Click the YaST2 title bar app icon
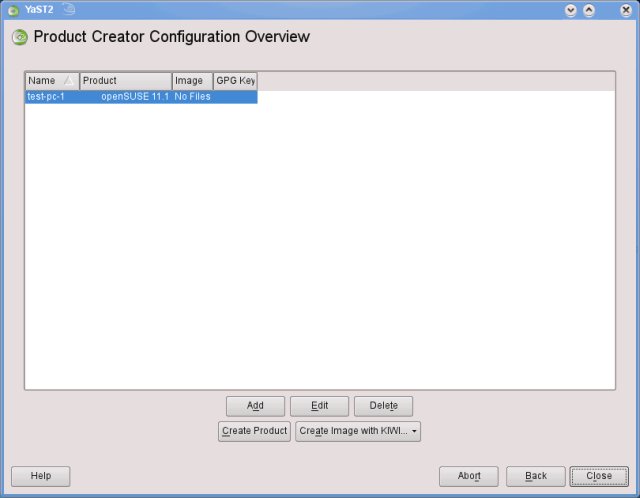 click(x=13, y=11)
